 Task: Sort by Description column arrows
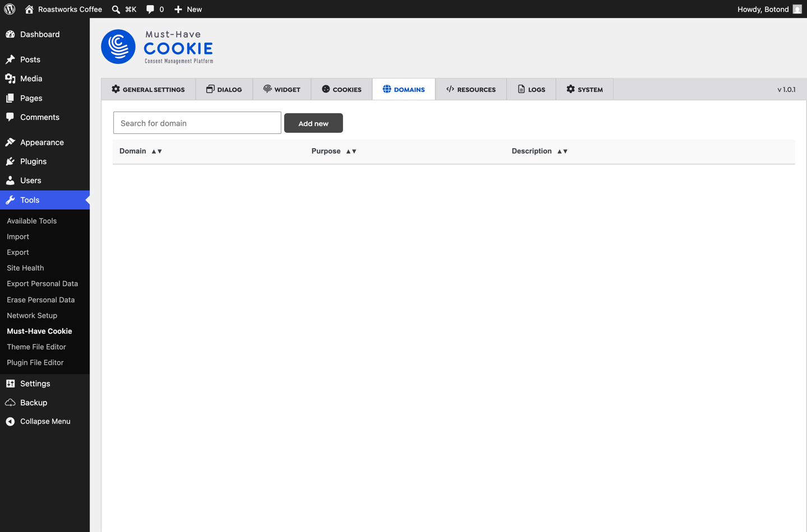click(562, 151)
